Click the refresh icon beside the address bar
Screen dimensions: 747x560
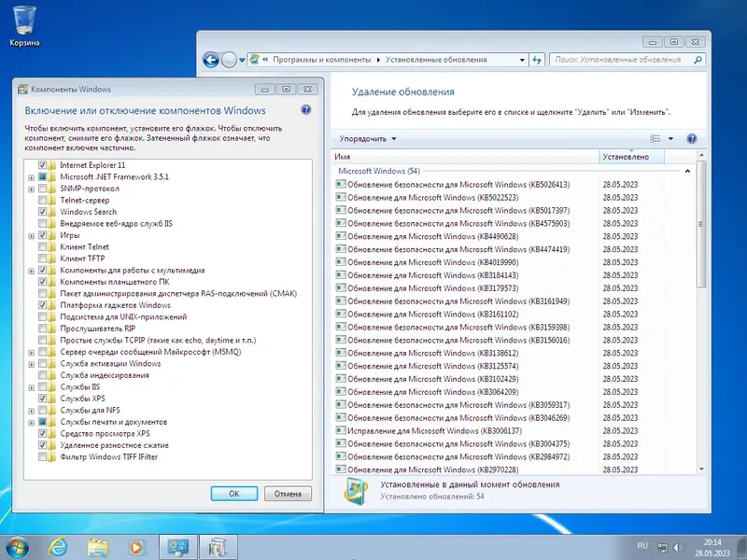(x=537, y=60)
